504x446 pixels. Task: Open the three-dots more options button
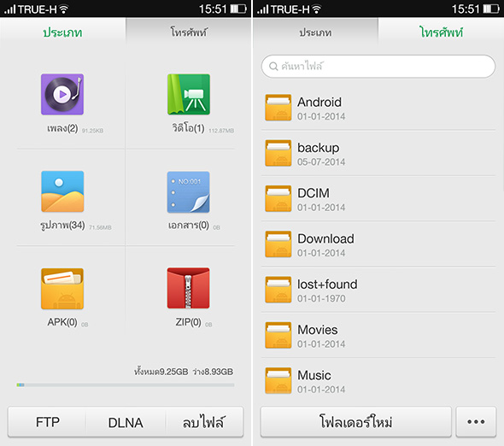point(476,422)
